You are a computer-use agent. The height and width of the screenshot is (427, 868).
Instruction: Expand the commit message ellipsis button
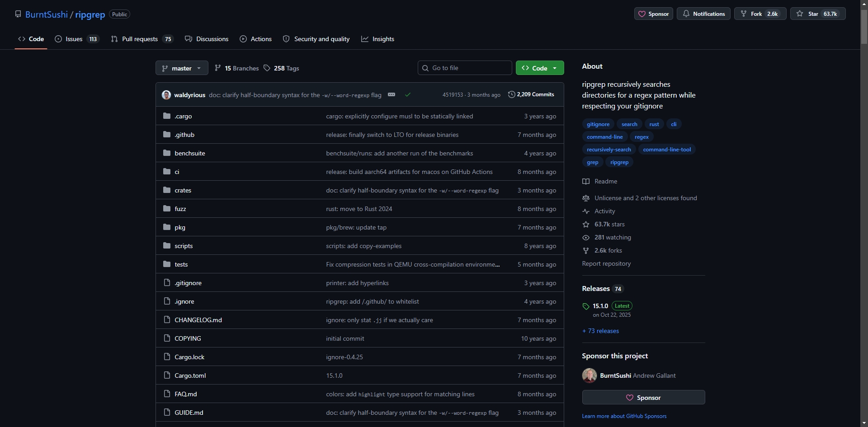(392, 94)
